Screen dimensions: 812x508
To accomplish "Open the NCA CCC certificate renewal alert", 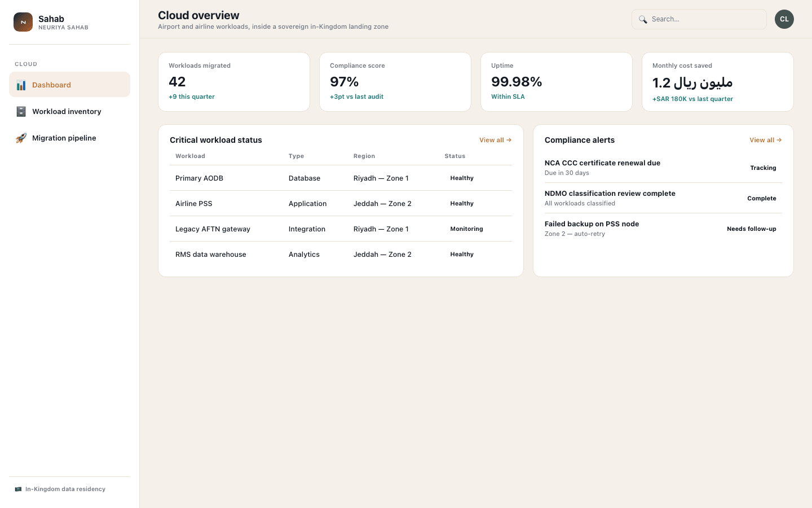I will pyautogui.click(x=663, y=168).
